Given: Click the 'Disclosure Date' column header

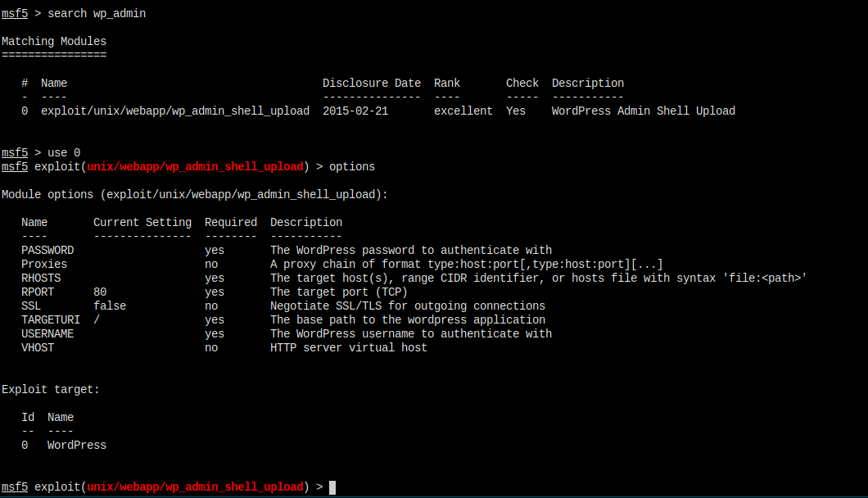Looking at the screenshot, I should pos(372,83).
